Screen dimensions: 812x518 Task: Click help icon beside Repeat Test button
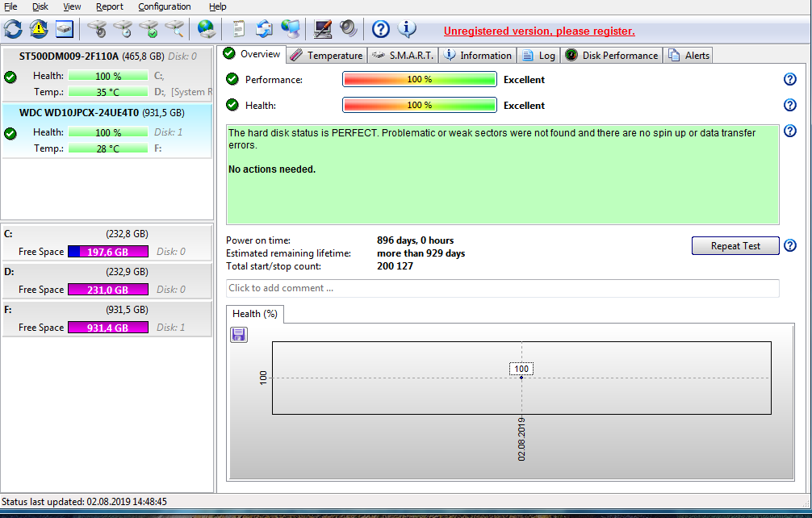(x=790, y=245)
